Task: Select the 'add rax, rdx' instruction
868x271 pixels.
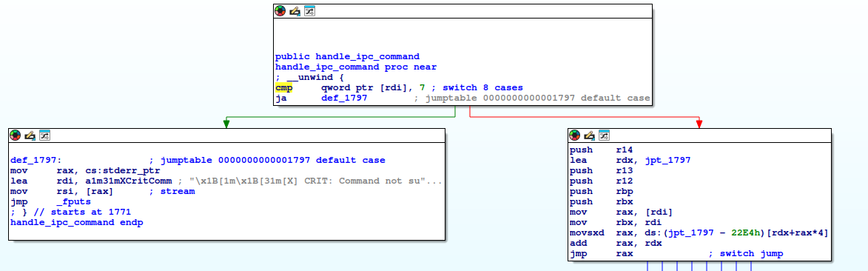Action: tap(616, 244)
